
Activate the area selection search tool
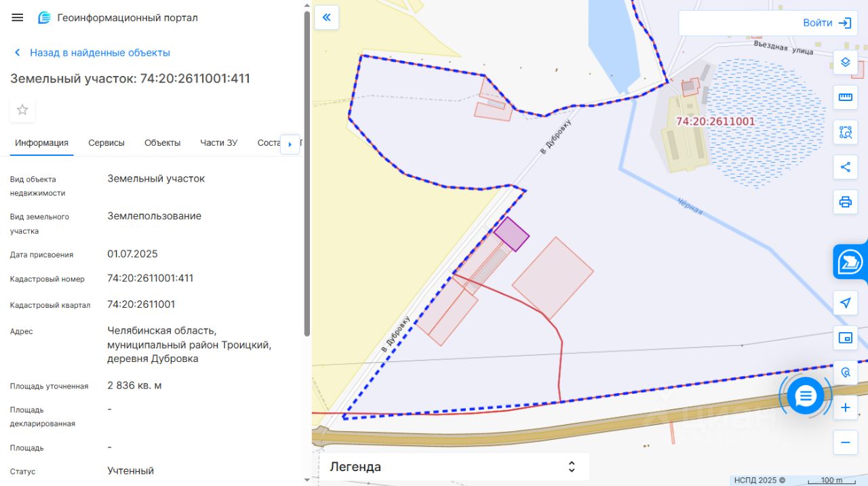845,132
